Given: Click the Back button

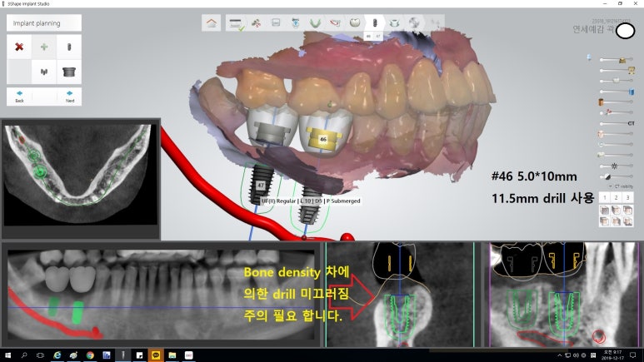Looking at the screenshot, I should click(19, 97).
